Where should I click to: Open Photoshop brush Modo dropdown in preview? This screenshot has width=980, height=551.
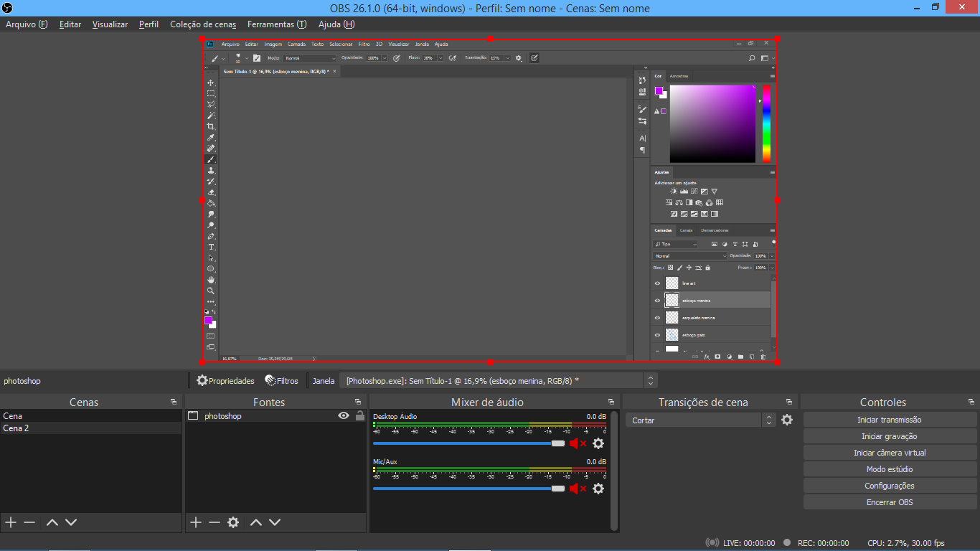click(309, 58)
